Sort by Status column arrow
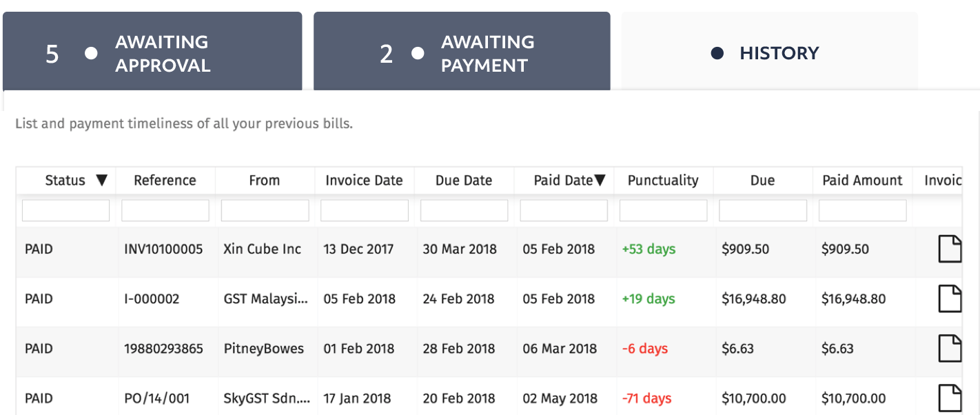This screenshot has width=980, height=415. coord(102,181)
